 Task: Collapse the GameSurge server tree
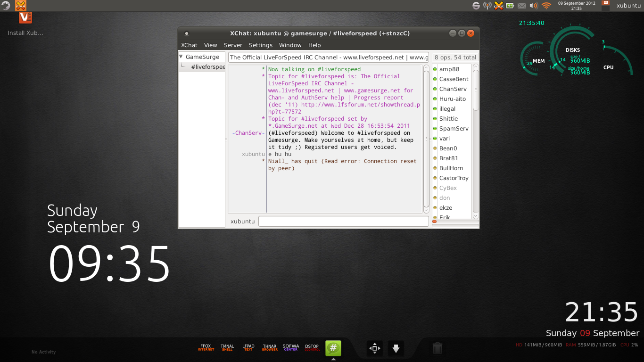click(x=181, y=57)
